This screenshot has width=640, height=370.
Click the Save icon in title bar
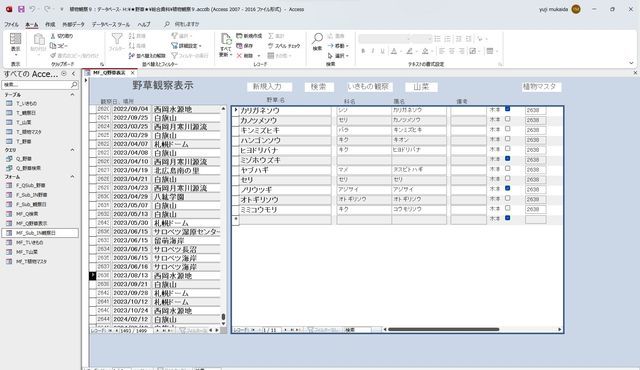pos(21,9)
